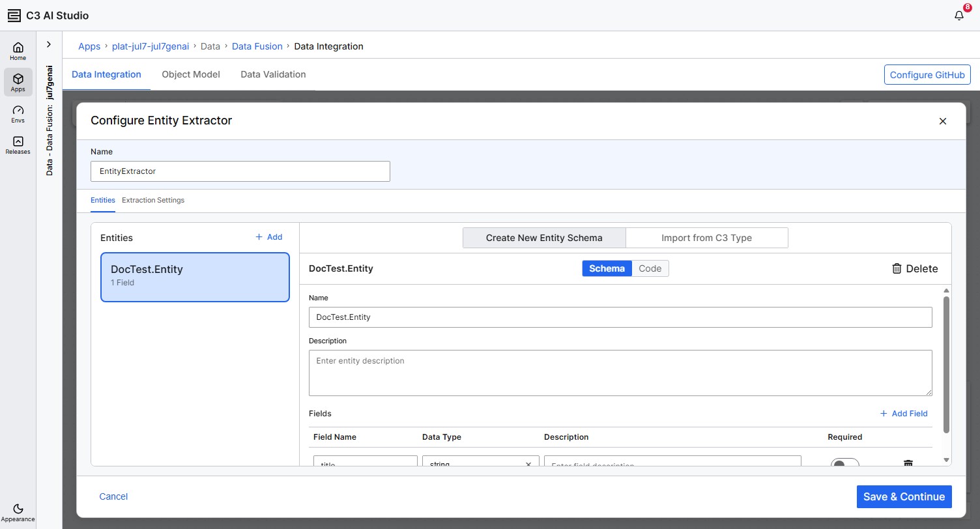Expand the collapsed Data Fusion side panel

coord(49,44)
